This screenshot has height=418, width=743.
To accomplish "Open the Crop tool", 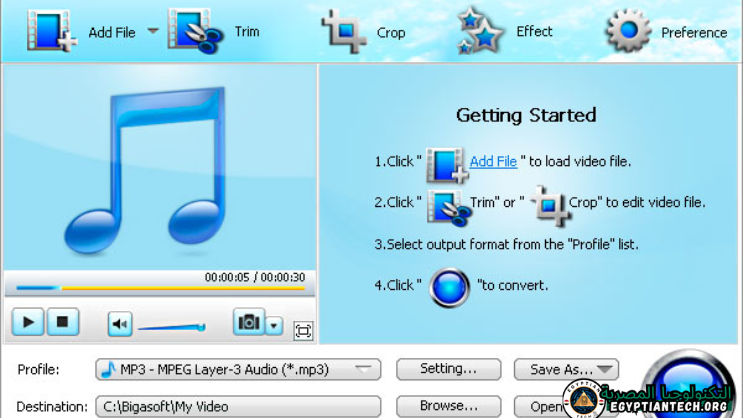I will [344, 31].
